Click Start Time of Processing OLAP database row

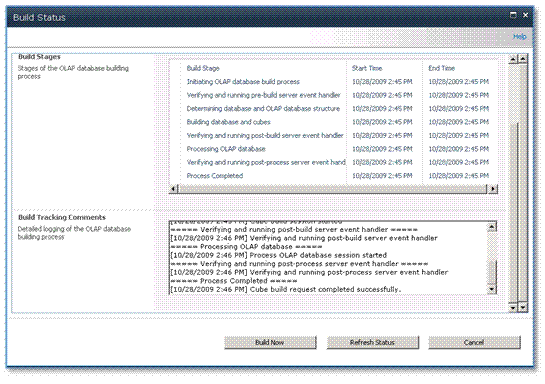pos(382,149)
